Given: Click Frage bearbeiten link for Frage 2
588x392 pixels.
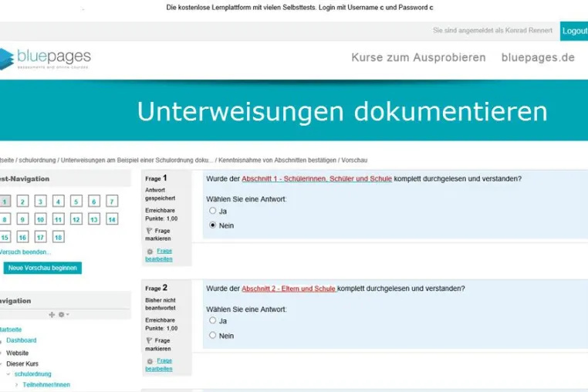Looking at the screenshot, I should pos(159,365).
